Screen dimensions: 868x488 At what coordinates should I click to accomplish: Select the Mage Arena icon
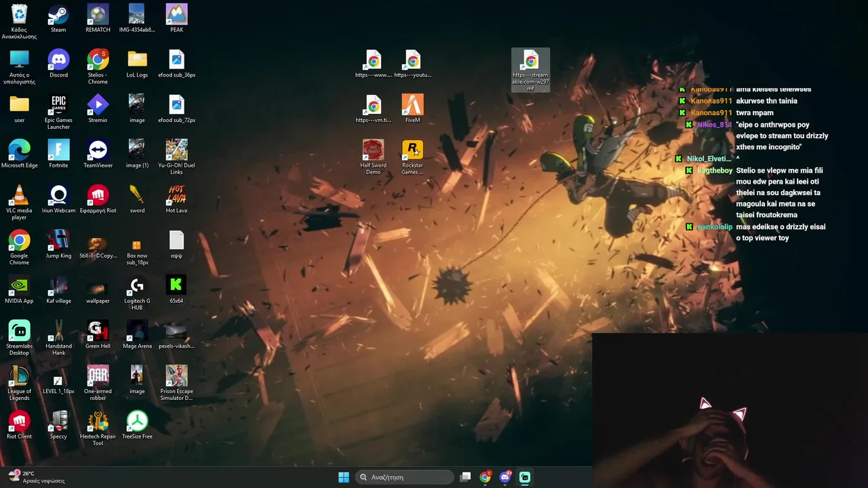coord(137,335)
